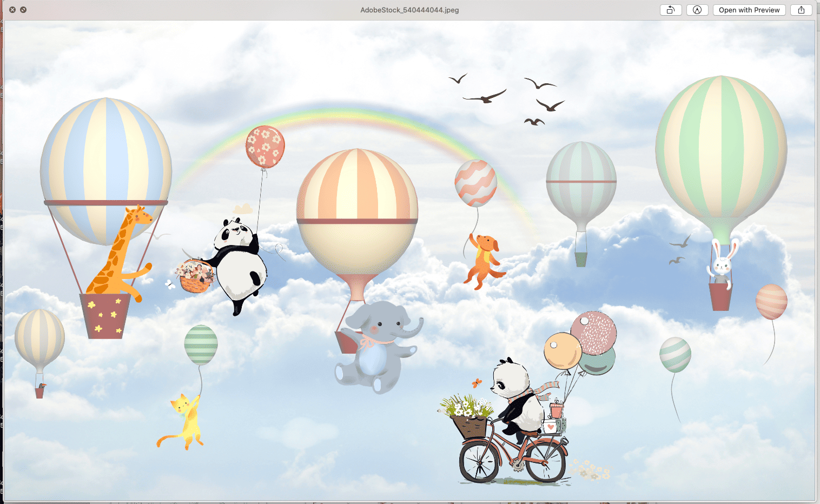The width and height of the screenshot is (820, 504).
Task: Enter full screen with the expand button
Action: click(23, 10)
